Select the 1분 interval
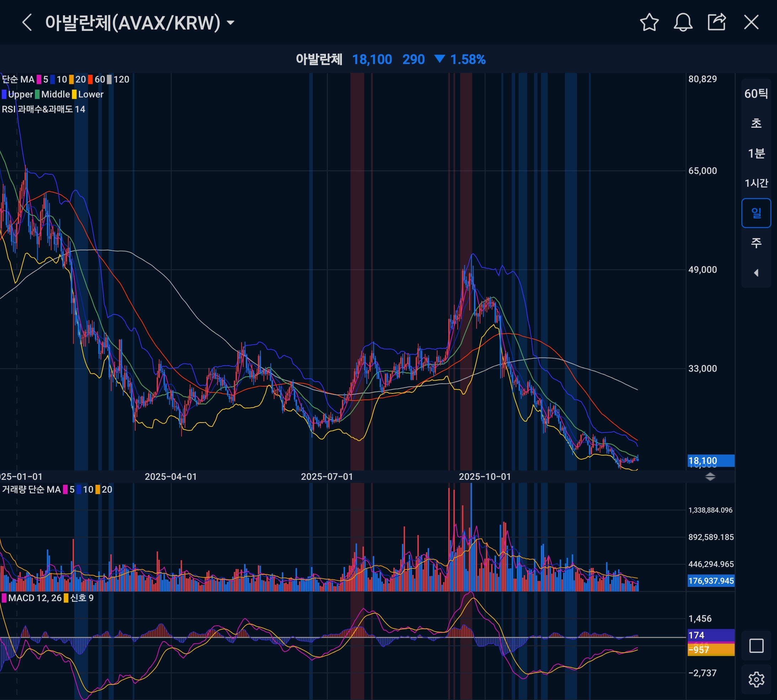 tap(756, 153)
